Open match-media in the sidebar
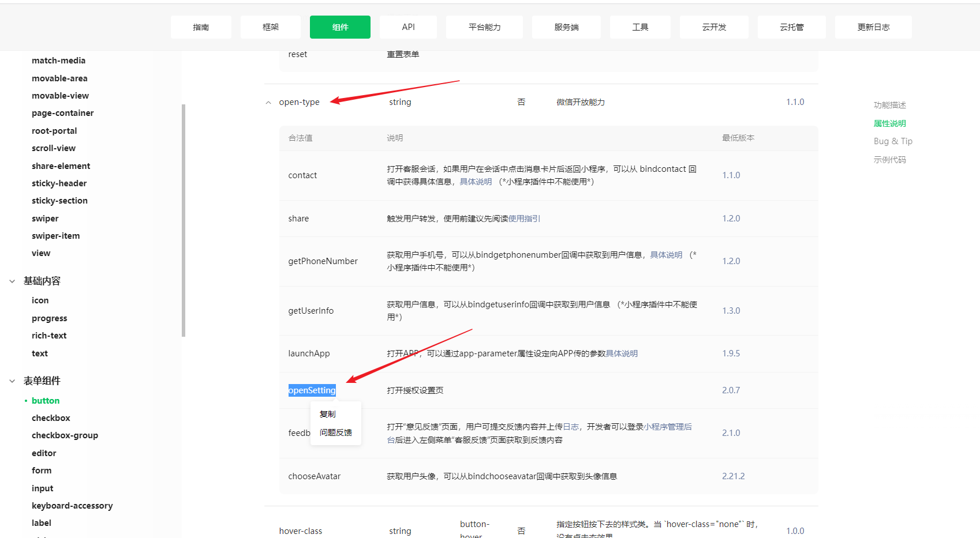Viewport: 980px width, 538px height. [x=58, y=61]
